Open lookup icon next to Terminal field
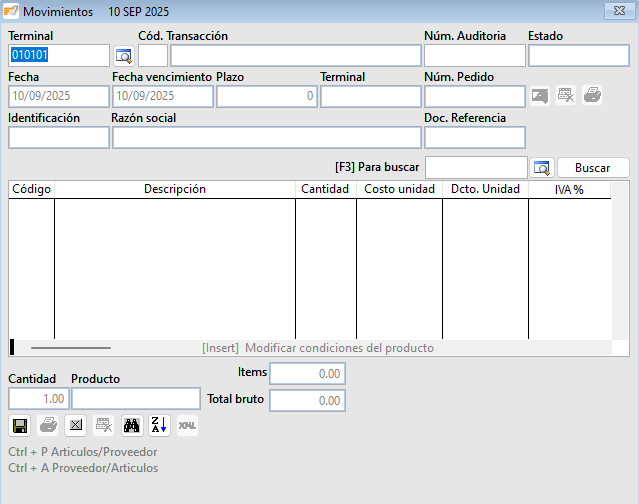Screen dimensions: 639x504 coord(124,55)
